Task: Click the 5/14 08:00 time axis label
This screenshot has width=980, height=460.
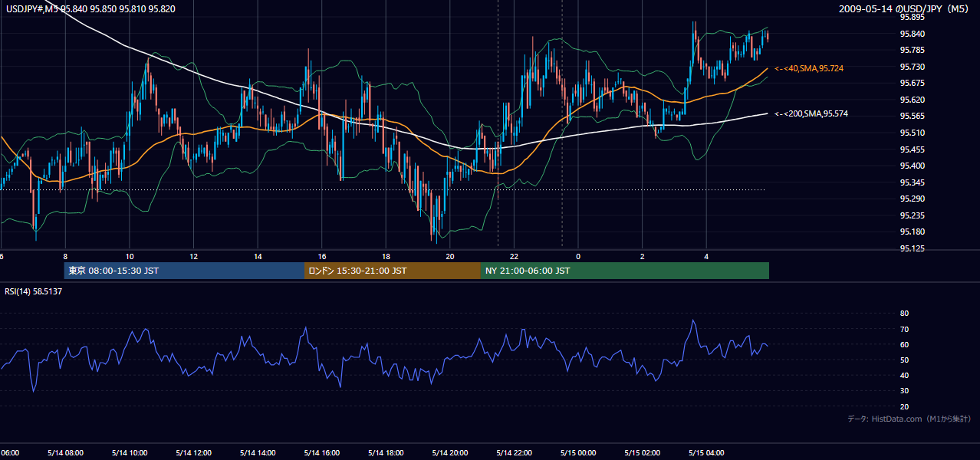Action: [65, 452]
